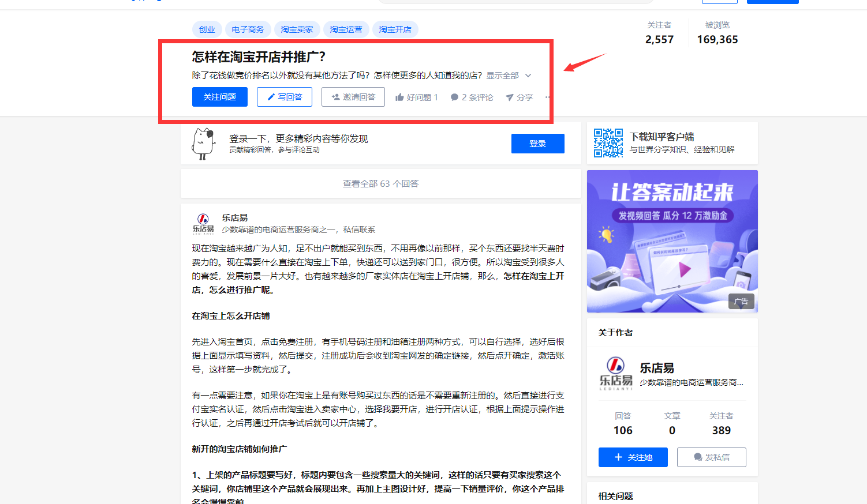Open the 电子商务 topic tag
Image resolution: width=867 pixels, height=504 pixels.
(x=248, y=29)
